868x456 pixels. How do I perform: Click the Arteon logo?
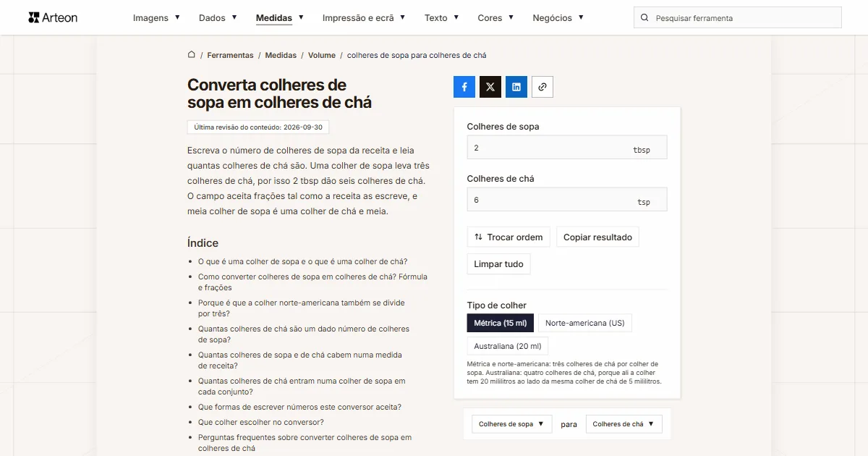[x=53, y=17]
